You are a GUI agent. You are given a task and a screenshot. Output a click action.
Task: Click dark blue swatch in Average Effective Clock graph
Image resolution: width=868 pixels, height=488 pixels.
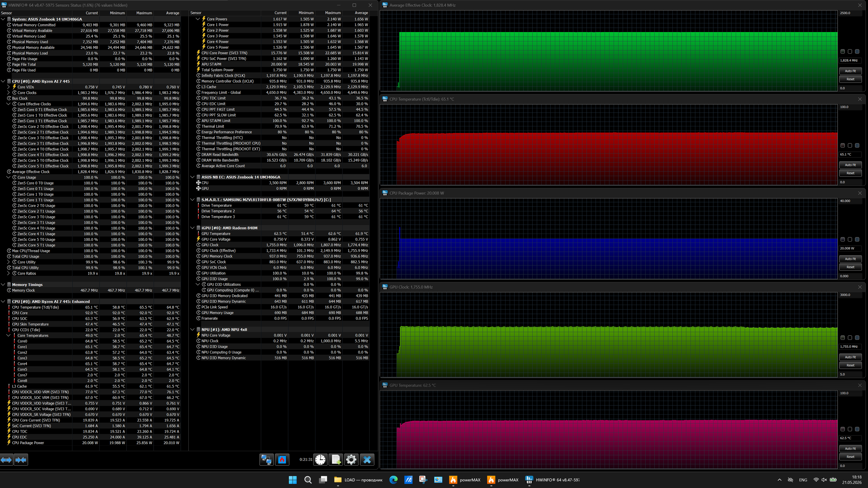pyautogui.click(x=857, y=51)
